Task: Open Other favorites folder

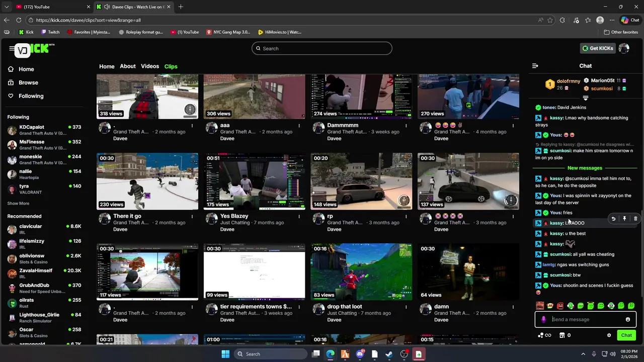Action: tap(621, 32)
